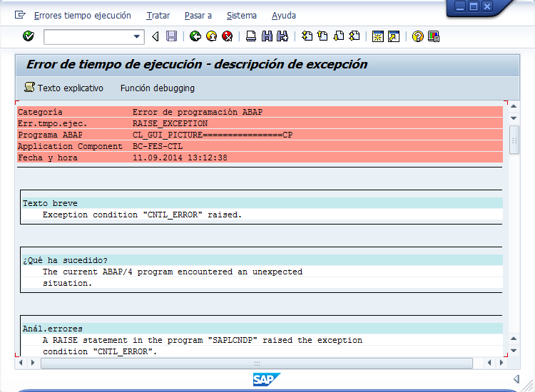
Task: Click the green checkmark Enter icon
Action: (x=29, y=36)
